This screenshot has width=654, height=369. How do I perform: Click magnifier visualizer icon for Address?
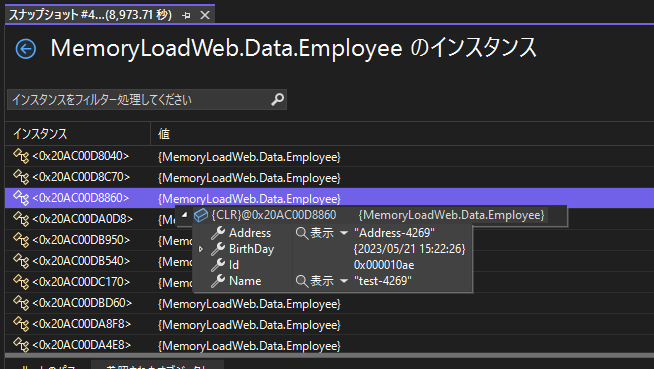pyautogui.click(x=301, y=233)
